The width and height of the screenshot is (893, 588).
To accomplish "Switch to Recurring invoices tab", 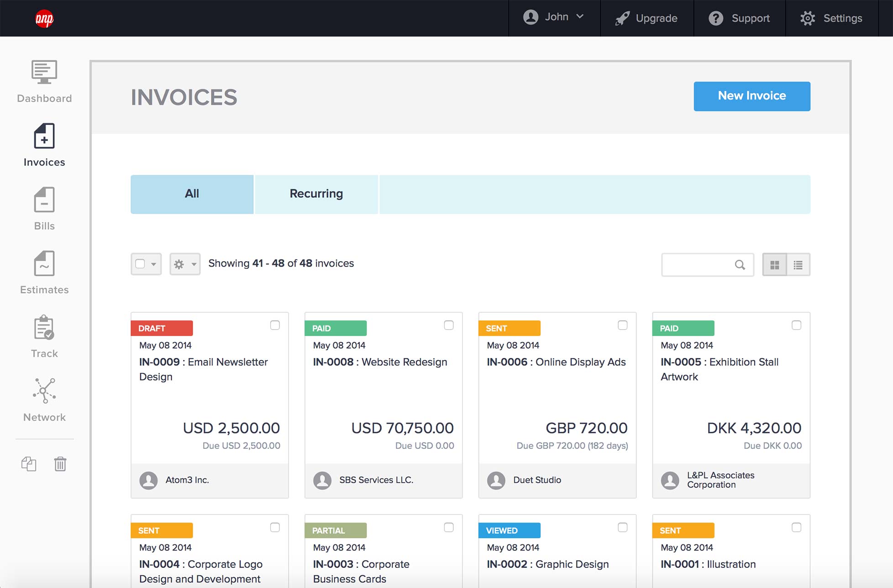I will pyautogui.click(x=316, y=193).
